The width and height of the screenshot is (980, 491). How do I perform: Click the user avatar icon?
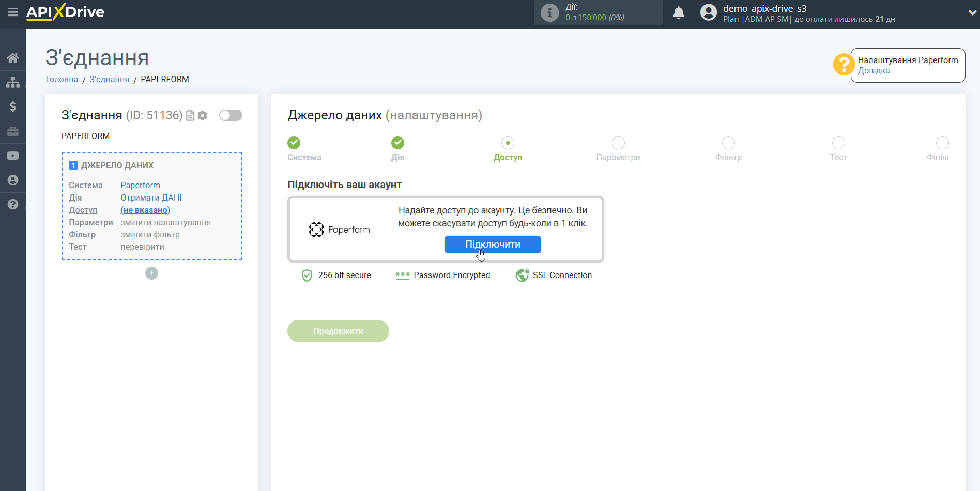709,12
